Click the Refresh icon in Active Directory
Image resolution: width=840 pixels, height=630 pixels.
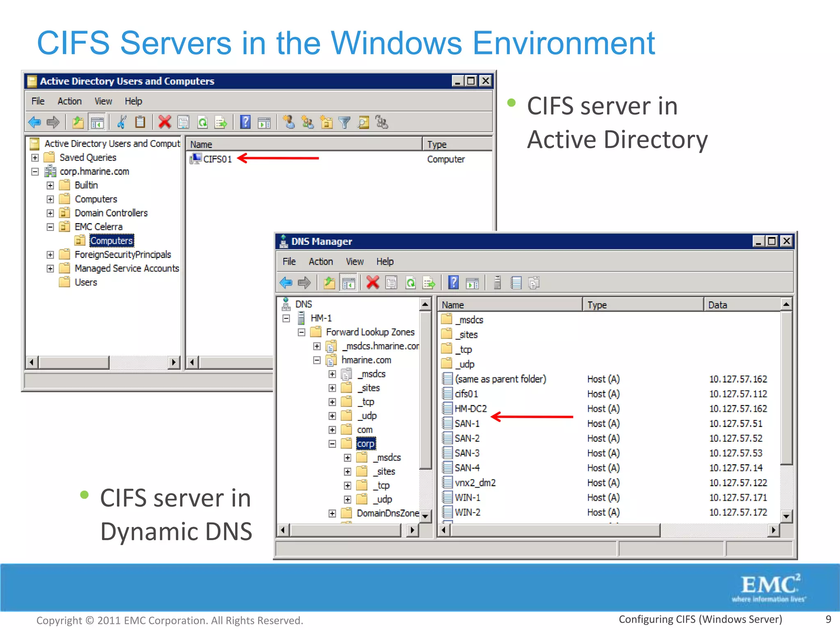click(x=203, y=122)
